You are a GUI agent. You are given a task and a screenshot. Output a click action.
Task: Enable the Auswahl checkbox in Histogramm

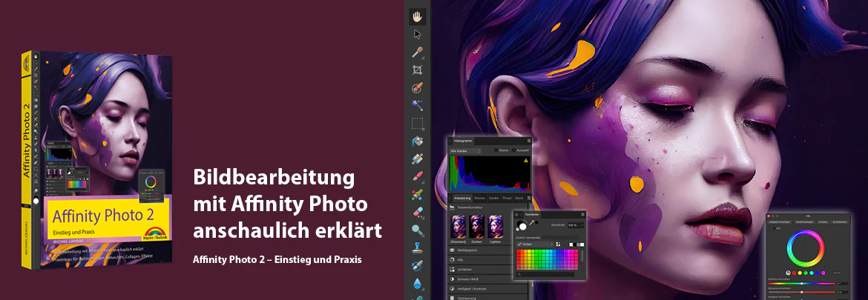[514, 150]
